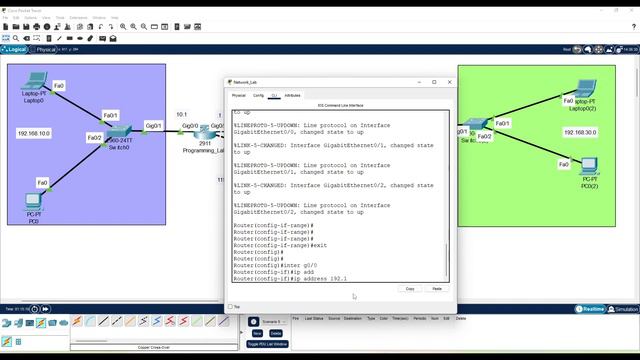The width and height of the screenshot is (640, 360).
Task: Switch to Logical workspace view
Action: coord(14,49)
